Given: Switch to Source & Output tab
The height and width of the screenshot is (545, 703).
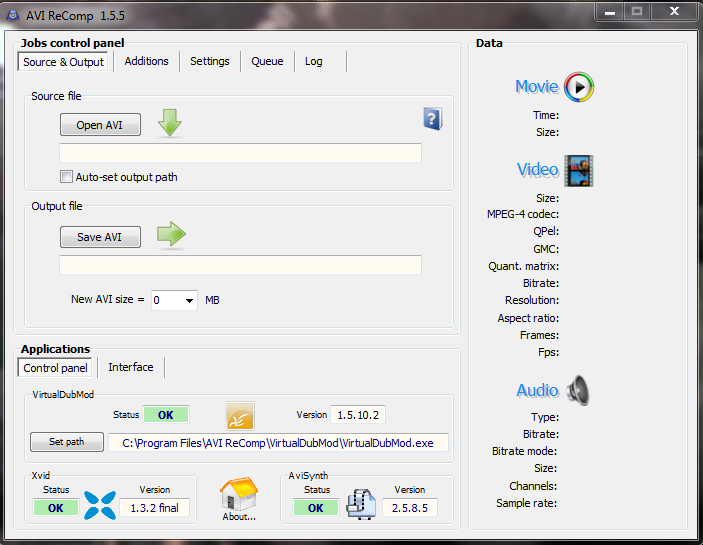Looking at the screenshot, I should tap(63, 62).
